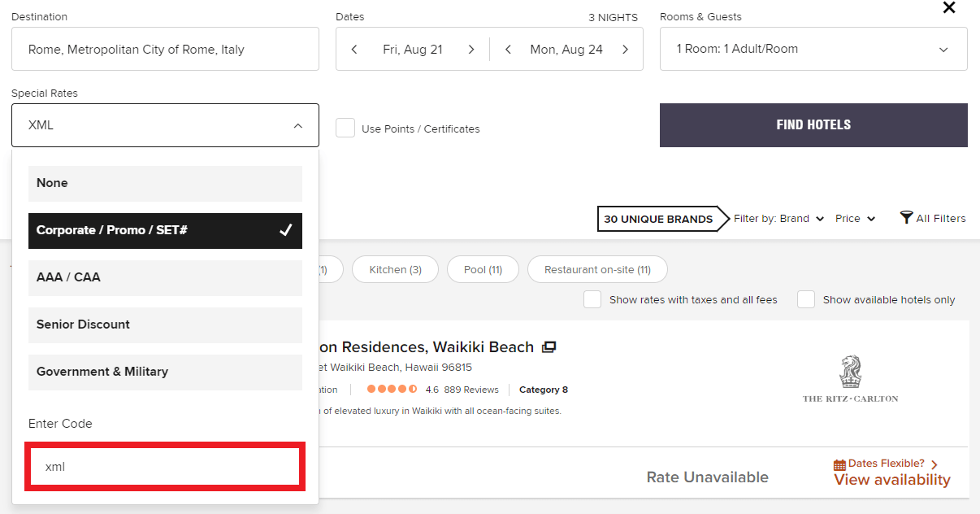Select the Pool (11) filter chip
Screen dimensions: 980x514
click(483, 269)
